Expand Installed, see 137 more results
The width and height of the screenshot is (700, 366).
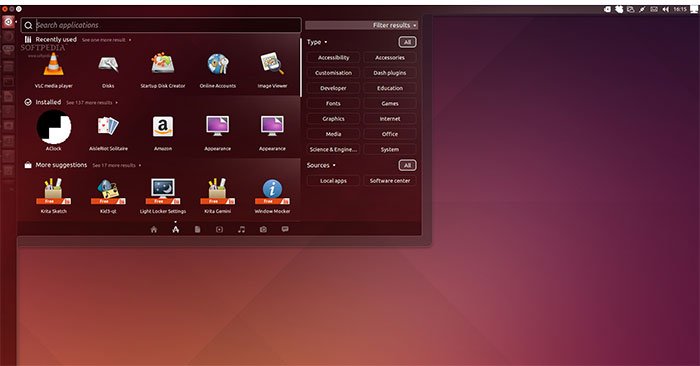92,103
